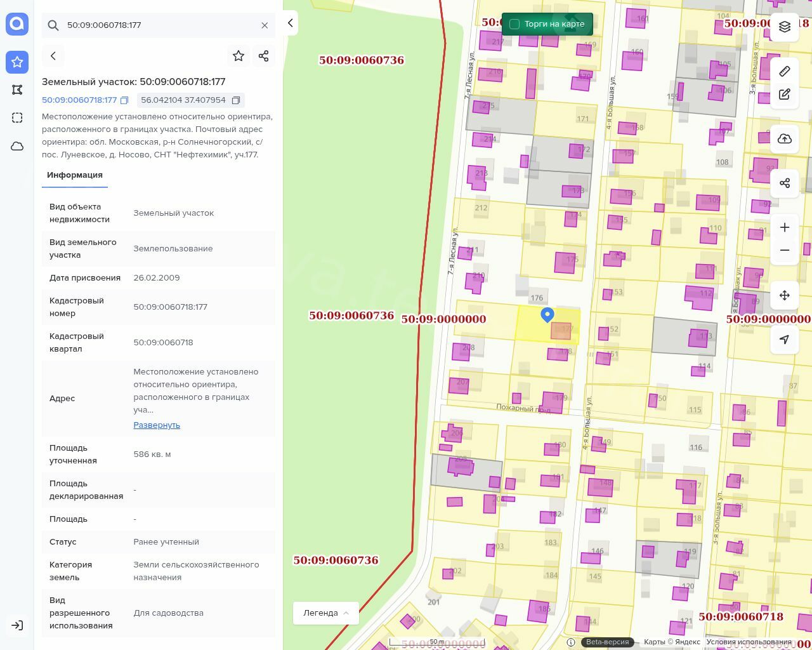
Task: Click the Развернуть address link
Action: 157,425
